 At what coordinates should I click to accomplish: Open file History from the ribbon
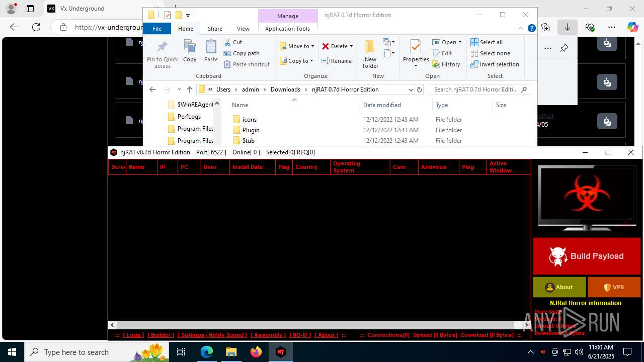click(446, 64)
